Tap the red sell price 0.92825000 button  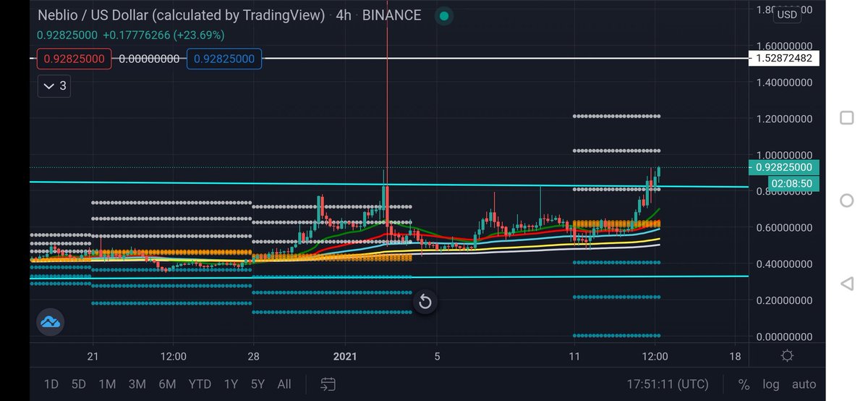pyautogui.click(x=75, y=59)
